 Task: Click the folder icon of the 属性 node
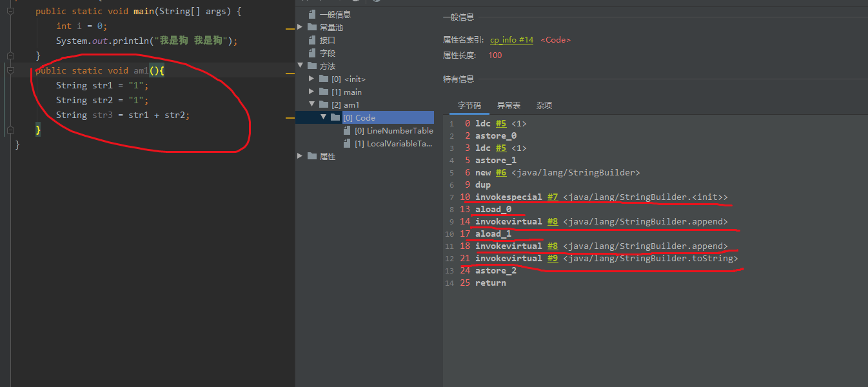point(313,156)
